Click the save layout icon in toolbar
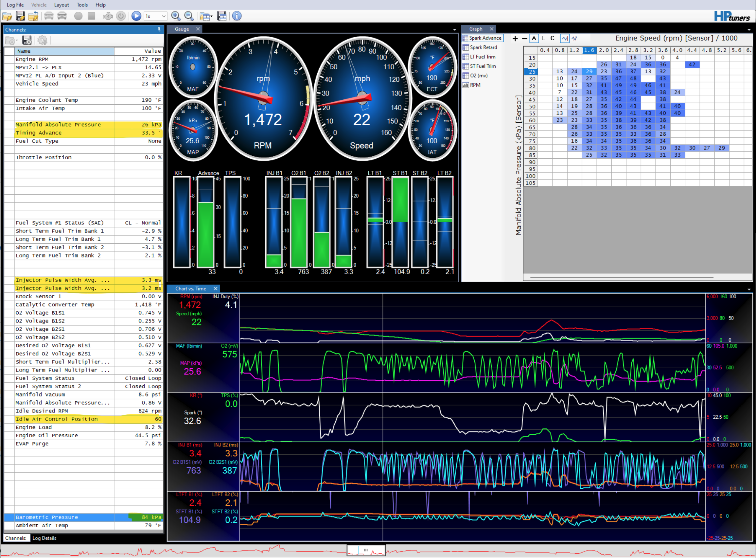The height and width of the screenshot is (558, 756). tap(221, 16)
